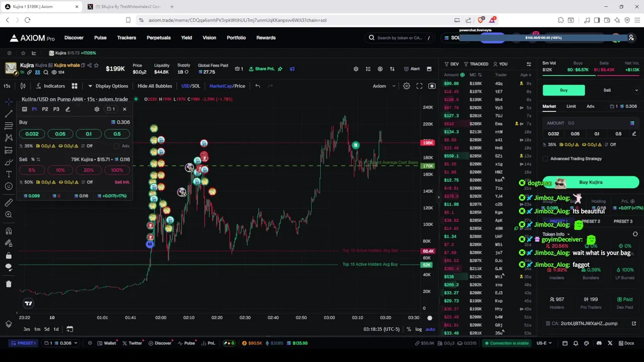Open timezone menu 03:18:35 (UTC-5)
This screenshot has height=362, width=644.
[x=381, y=329]
